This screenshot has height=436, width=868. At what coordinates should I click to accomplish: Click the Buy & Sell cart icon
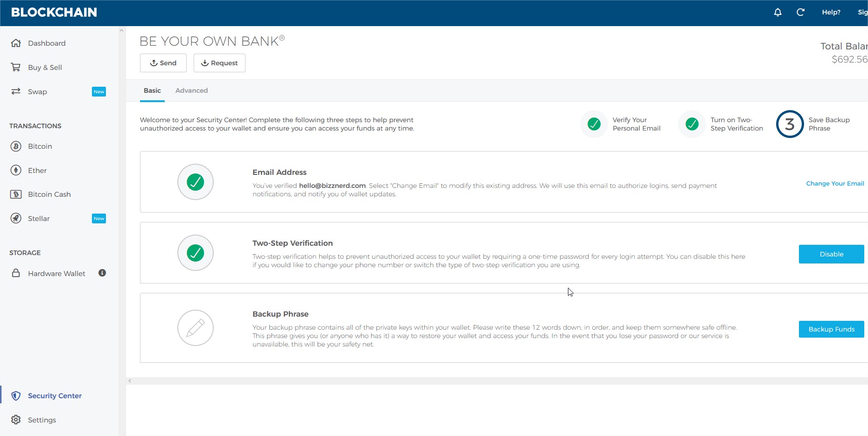point(16,67)
